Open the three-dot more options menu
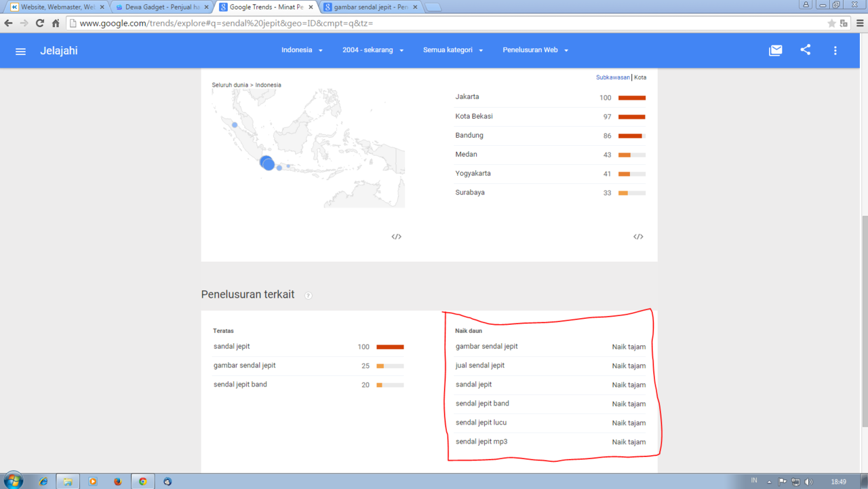 (x=835, y=50)
